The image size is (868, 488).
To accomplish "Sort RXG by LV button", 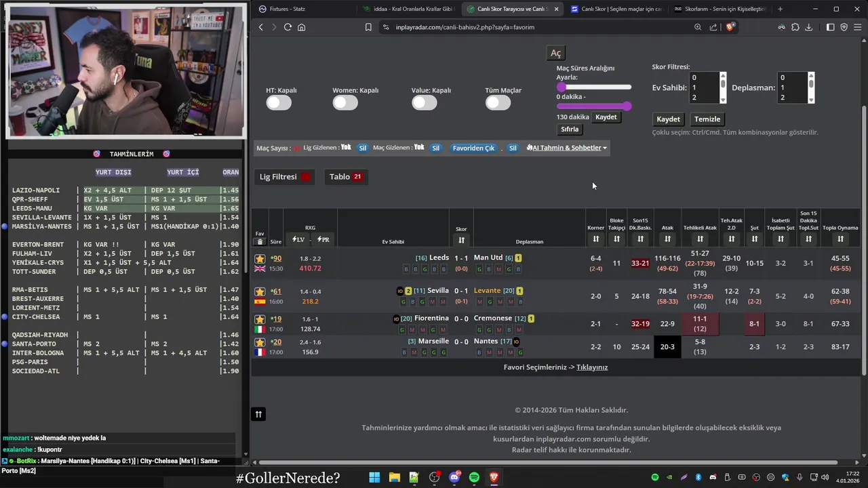I will coord(298,239).
